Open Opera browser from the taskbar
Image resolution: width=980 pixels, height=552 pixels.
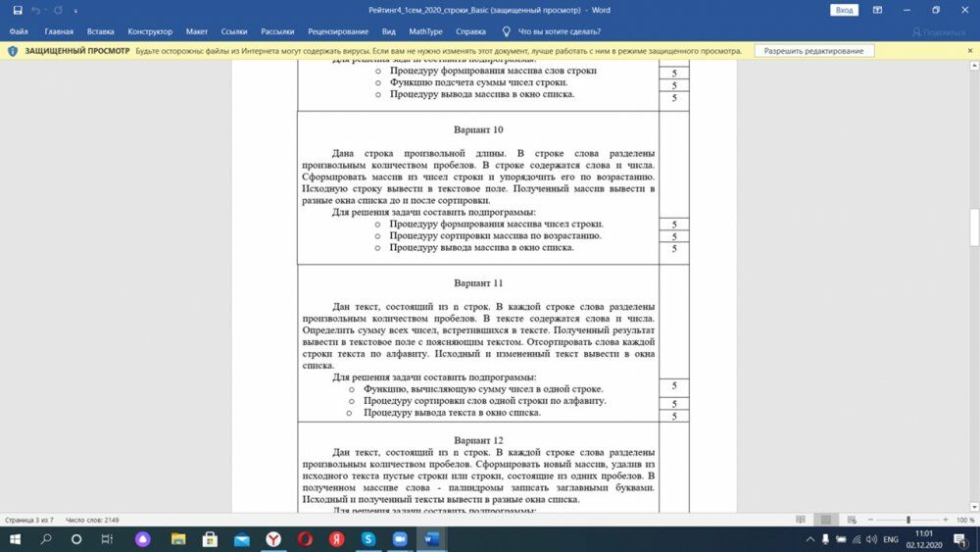(x=305, y=539)
